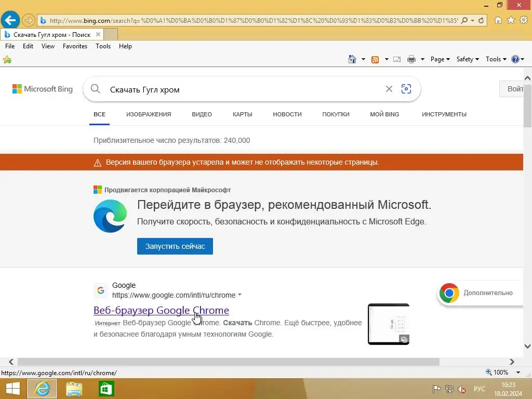The width and height of the screenshot is (532, 399).
Task: Open a new blank tab
Action: pyautogui.click(x=111, y=34)
